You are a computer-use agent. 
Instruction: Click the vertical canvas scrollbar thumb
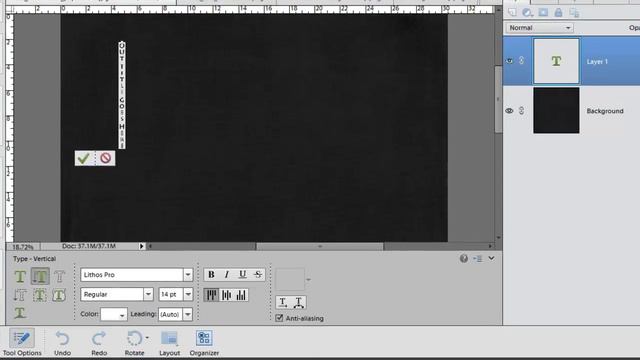(498, 99)
